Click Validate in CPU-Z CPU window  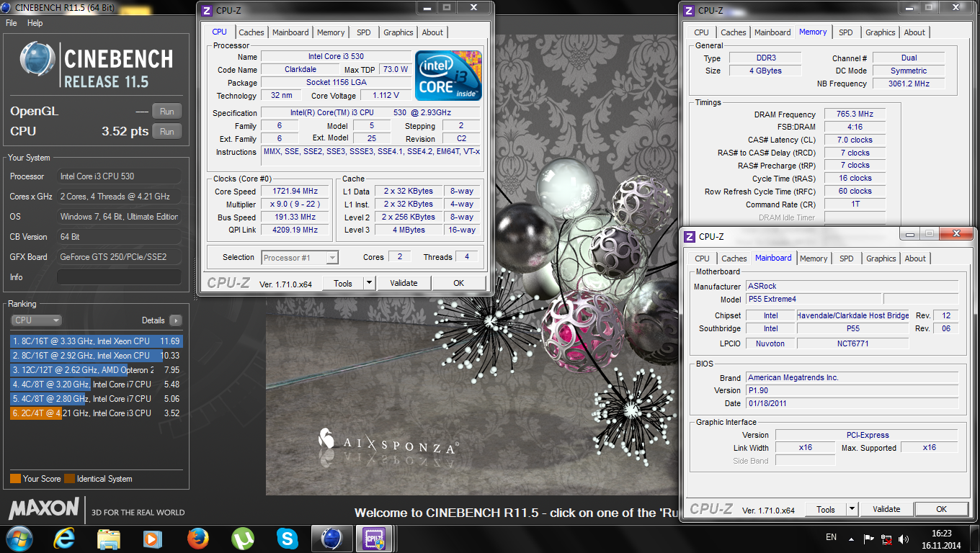[404, 283]
